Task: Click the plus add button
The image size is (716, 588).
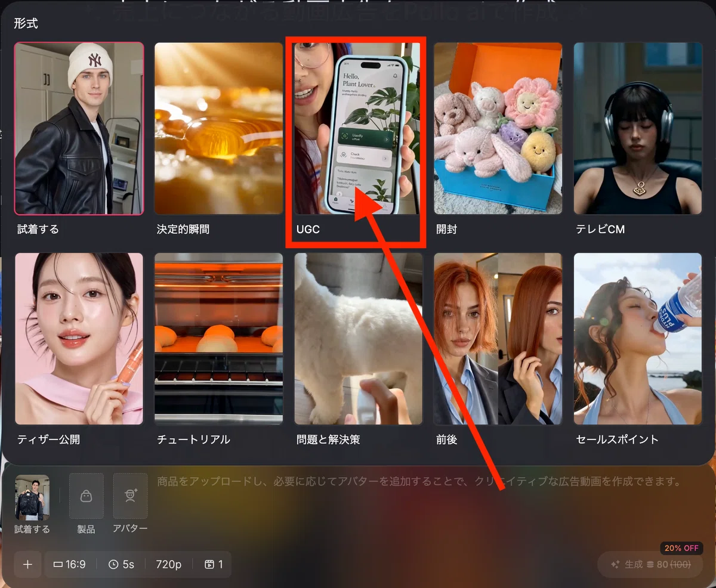Action: [27, 564]
